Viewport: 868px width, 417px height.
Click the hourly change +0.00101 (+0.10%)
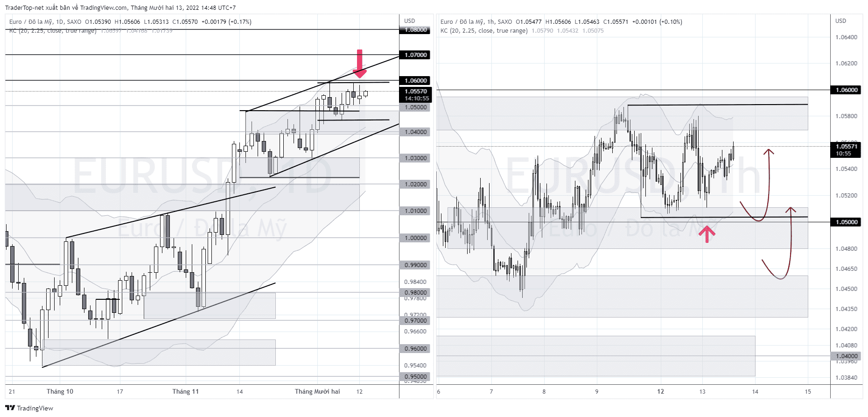(657, 22)
